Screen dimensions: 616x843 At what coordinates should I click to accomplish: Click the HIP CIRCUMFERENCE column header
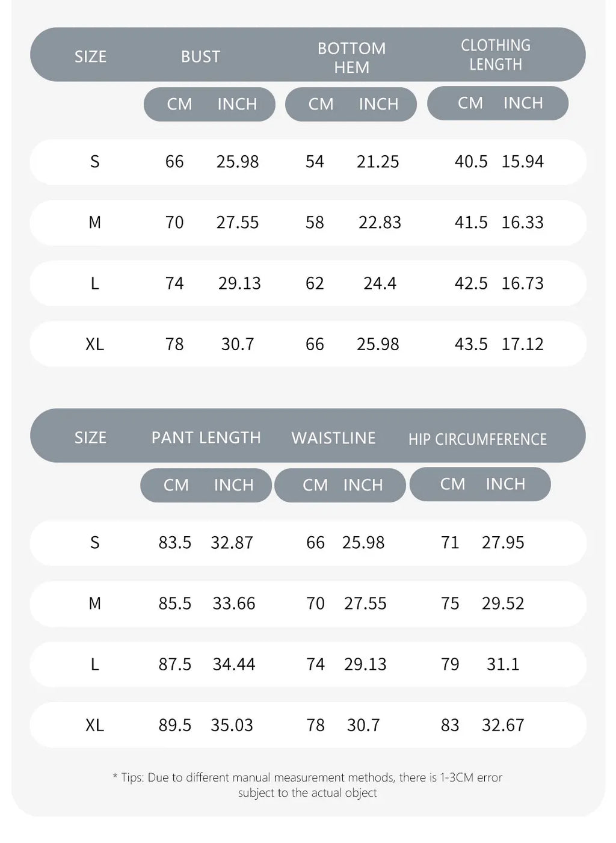point(477,439)
